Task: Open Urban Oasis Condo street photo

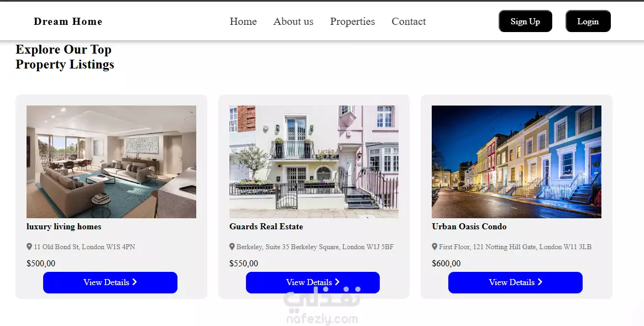Action: point(516,162)
